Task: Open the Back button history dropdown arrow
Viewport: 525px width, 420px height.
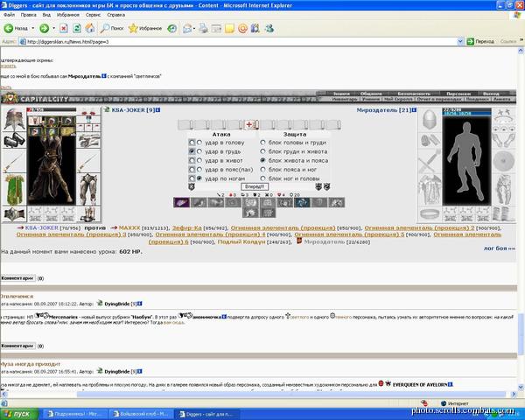Action: click(33, 29)
